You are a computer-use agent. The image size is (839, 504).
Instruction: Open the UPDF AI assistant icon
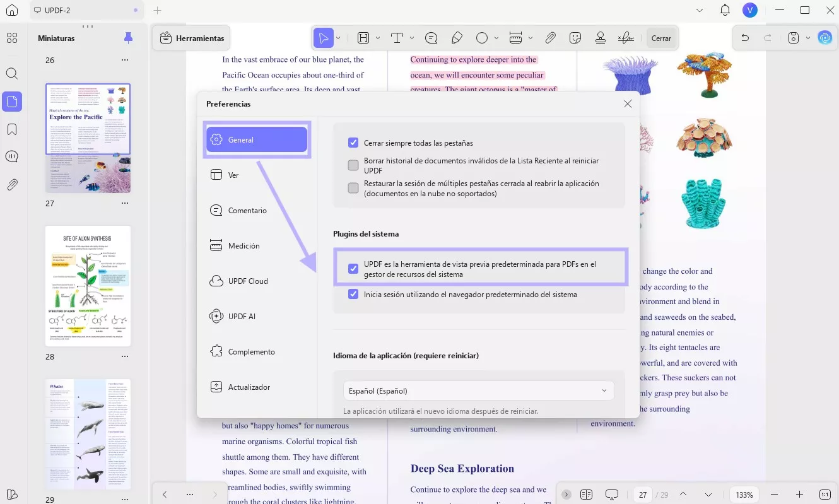click(x=825, y=38)
